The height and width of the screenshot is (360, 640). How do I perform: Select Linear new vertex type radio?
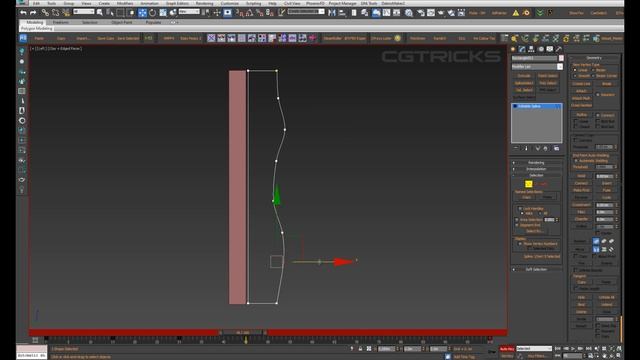click(x=575, y=70)
